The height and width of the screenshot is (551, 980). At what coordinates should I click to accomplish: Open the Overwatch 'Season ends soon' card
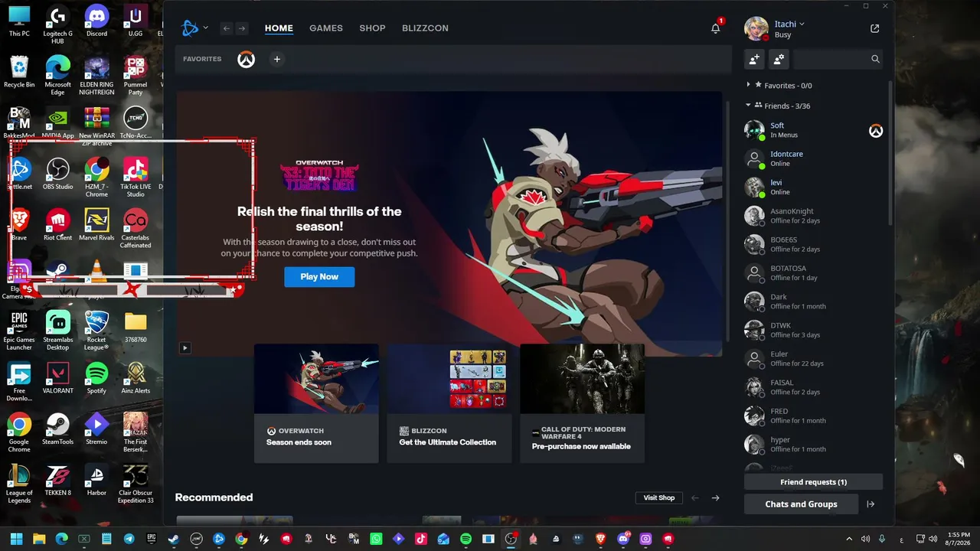coord(316,403)
